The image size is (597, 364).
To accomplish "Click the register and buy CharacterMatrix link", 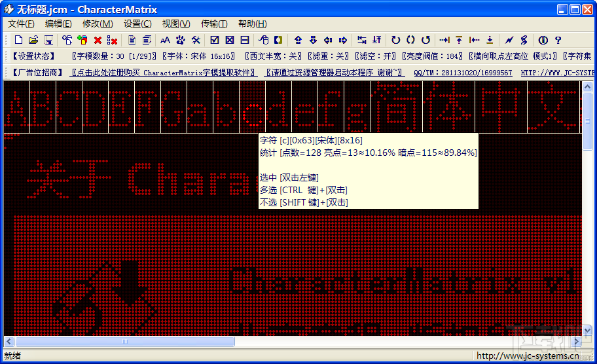I will [x=164, y=73].
